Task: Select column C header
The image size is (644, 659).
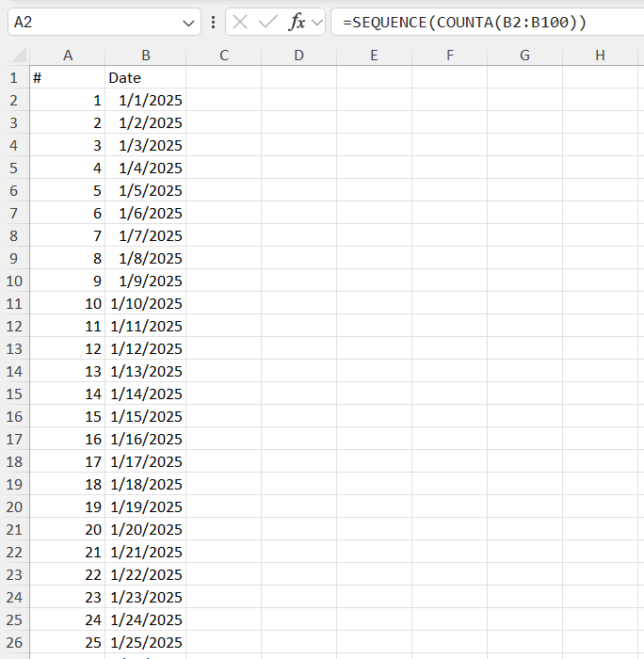Action: 224,56
